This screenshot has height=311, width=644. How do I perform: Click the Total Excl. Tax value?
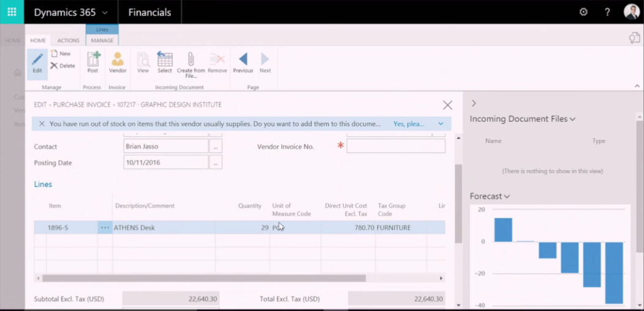[396, 299]
